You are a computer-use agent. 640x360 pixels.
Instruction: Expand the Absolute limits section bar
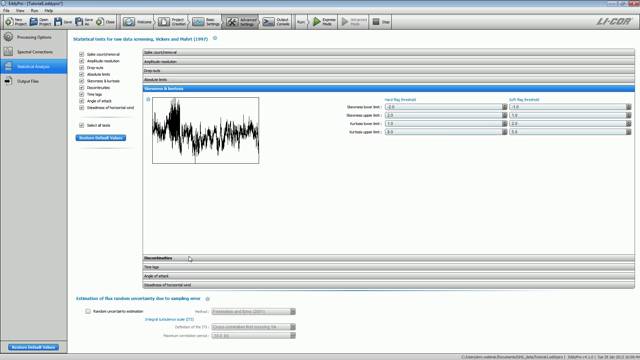(389, 80)
